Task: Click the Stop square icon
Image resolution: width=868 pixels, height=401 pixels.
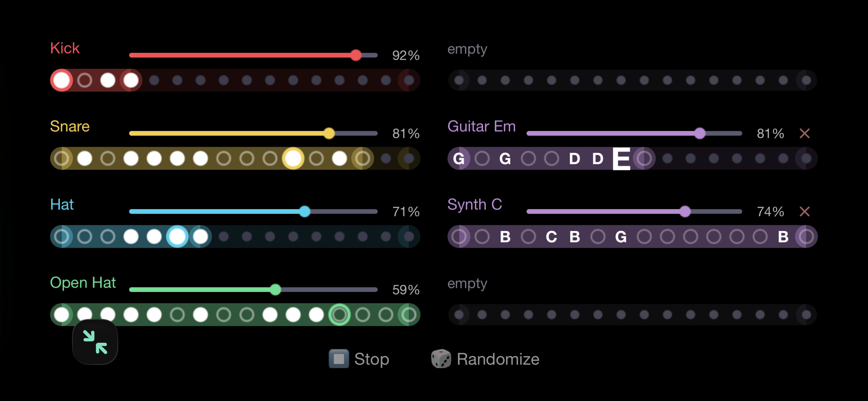Action: (x=339, y=359)
